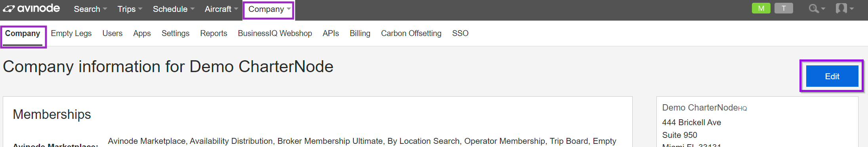Viewport: 868px width, 147px height.
Task: Open the Company top menu
Action: coord(269,9)
